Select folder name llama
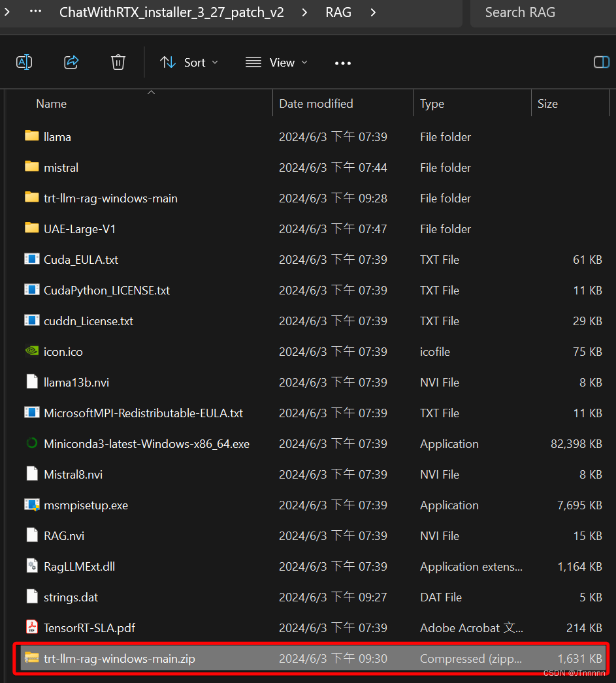This screenshot has width=616, height=683. point(57,136)
